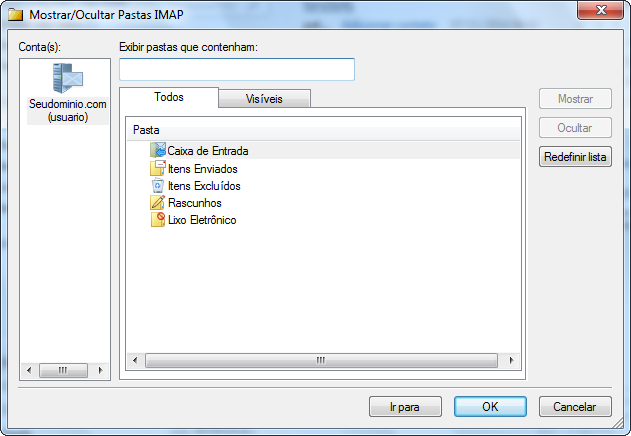Click the Itens Enviados folder icon
631x436 pixels.
click(x=158, y=168)
